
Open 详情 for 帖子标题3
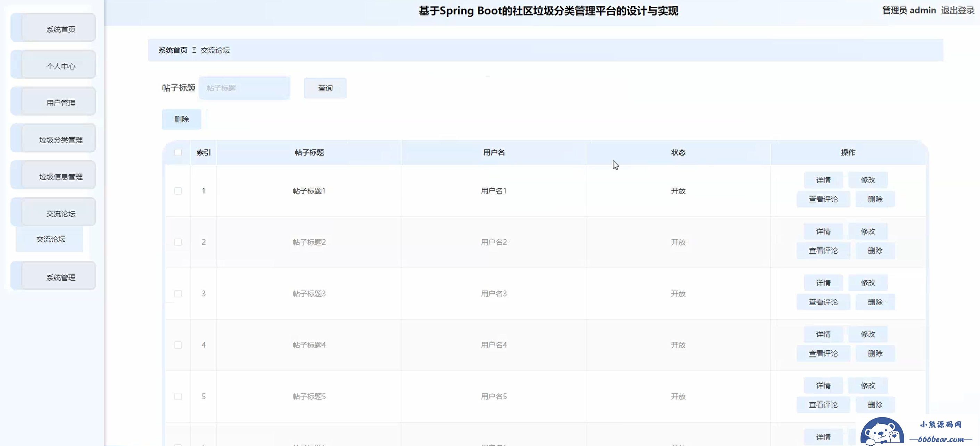tap(823, 283)
